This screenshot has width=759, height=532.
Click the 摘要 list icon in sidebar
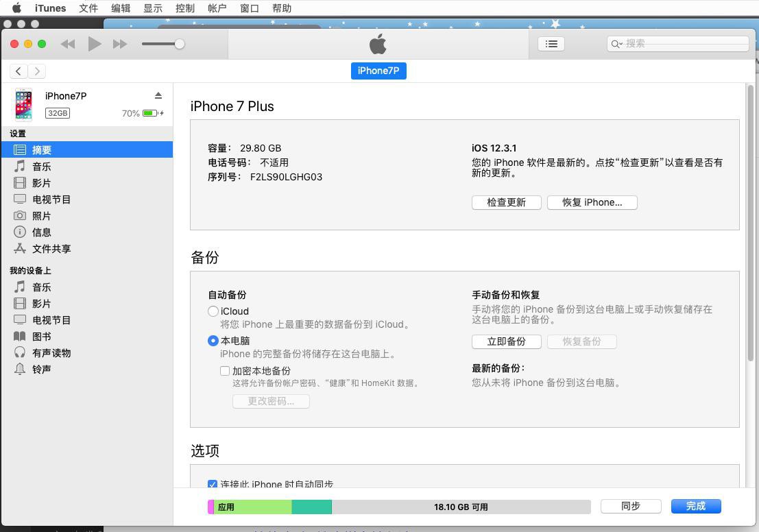(20, 149)
